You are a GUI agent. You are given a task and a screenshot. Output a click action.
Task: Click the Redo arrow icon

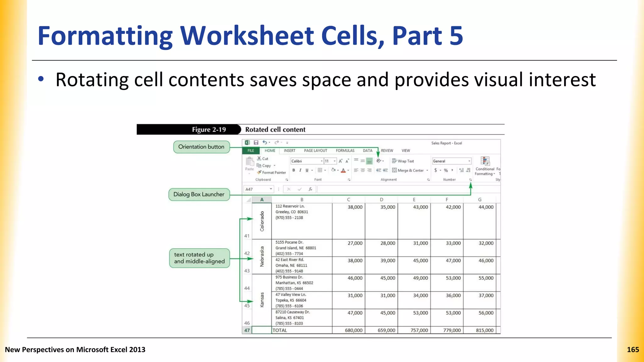277,142
